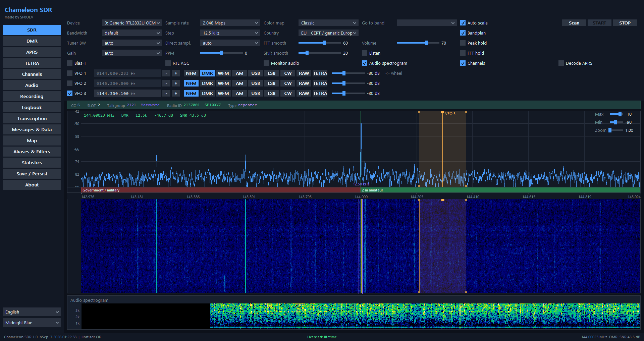
Task: Open the APRS tab
Action: click(32, 52)
